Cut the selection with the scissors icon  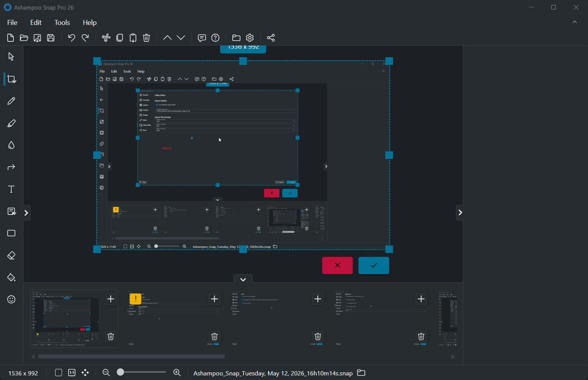coord(106,38)
